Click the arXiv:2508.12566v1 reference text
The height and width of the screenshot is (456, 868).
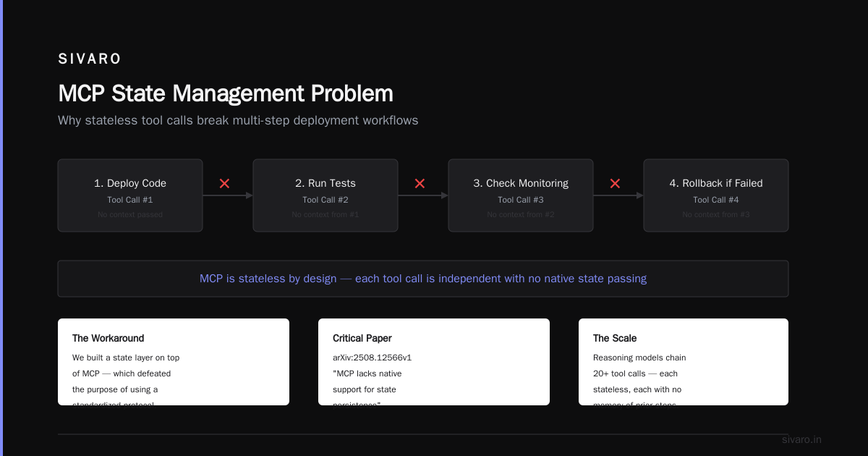tap(372, 358)
